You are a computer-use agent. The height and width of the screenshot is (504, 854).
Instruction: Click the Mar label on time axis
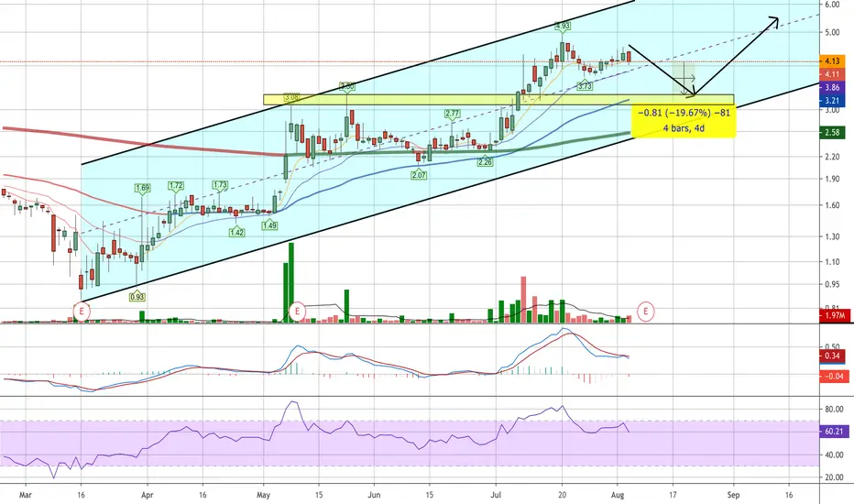[25, 495]
